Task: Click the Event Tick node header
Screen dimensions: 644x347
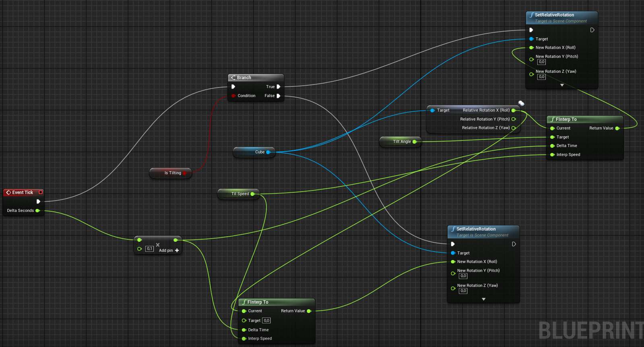Action: click(x=23, y=193)
